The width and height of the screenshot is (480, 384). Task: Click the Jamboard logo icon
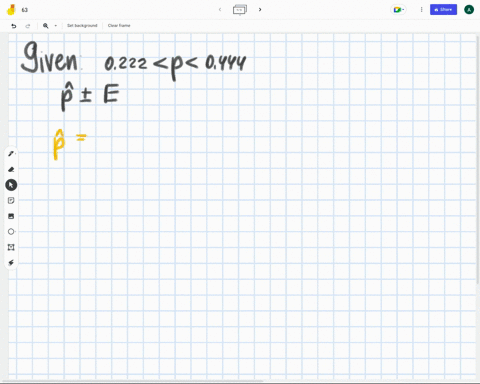[11, 10]
